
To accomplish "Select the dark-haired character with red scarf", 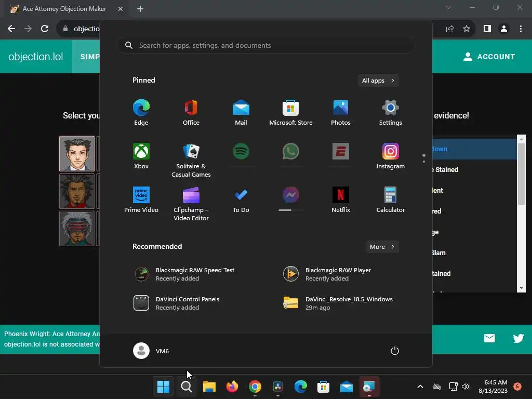I will point(77,191).
